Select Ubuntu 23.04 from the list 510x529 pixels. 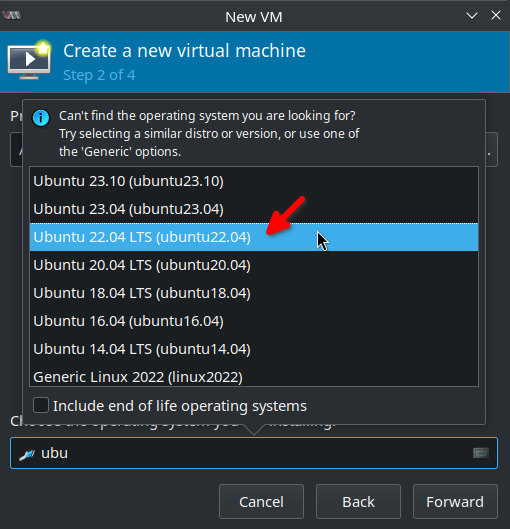(x=254, y=209)
